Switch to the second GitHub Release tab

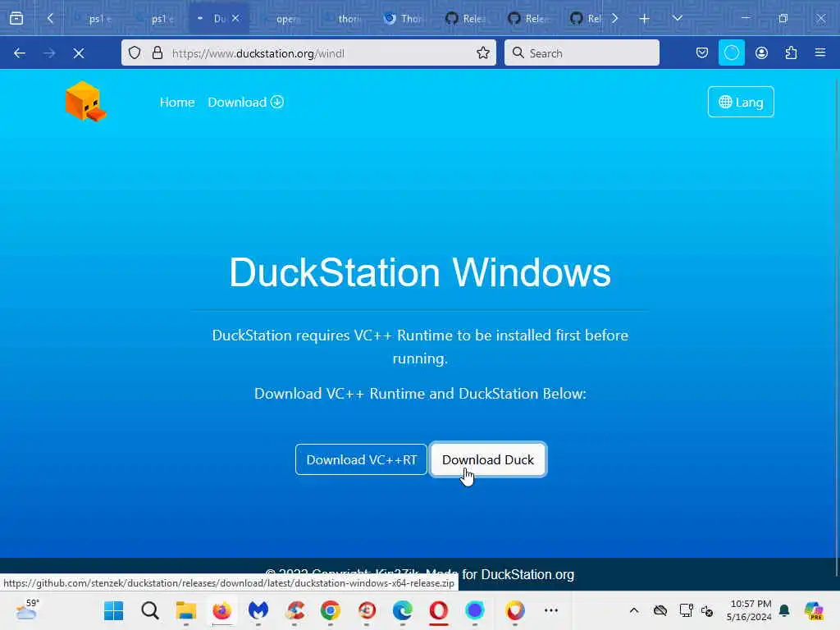click(x=531, y=19)
